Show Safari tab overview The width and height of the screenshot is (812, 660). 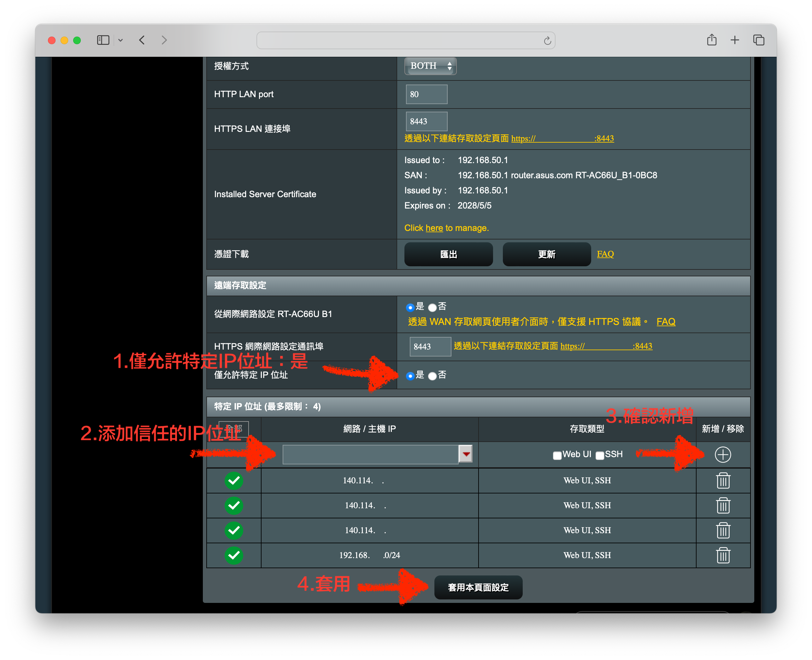click(x=758, y=40)
